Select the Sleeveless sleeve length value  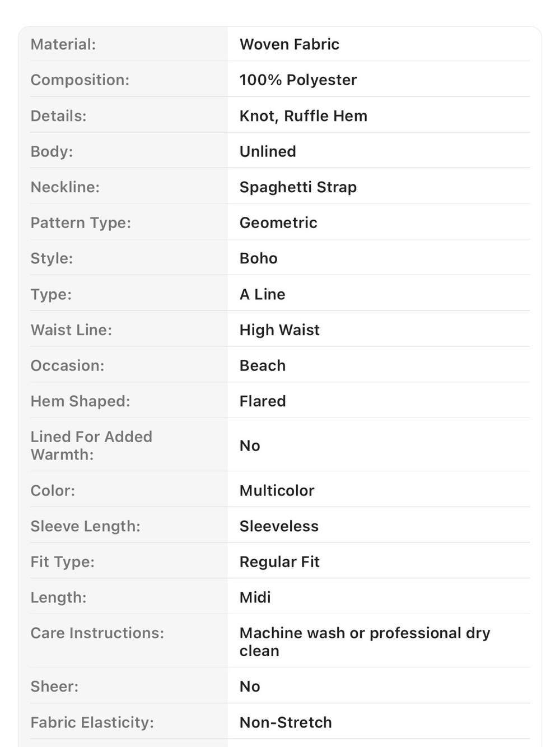279,526
